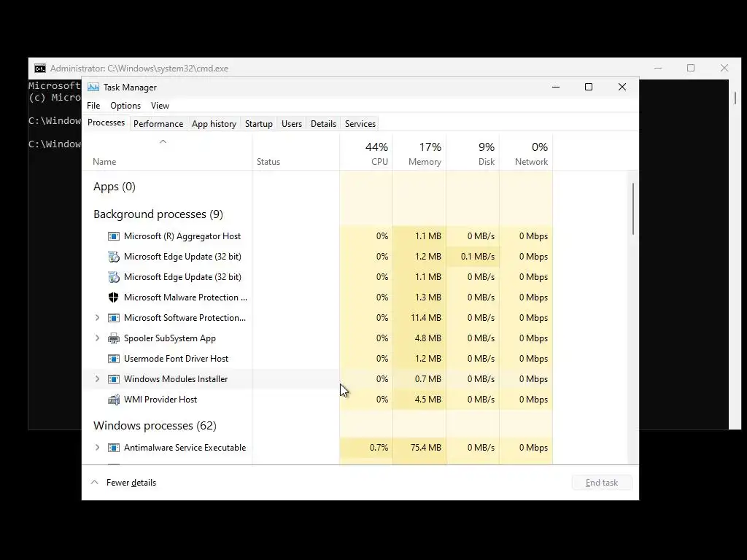Image resolution: width=747 pixels, height=560 pixels.
Task: Select the Windows Modules Installer row name
Action: pyautogui.click(x=176, y=379)
